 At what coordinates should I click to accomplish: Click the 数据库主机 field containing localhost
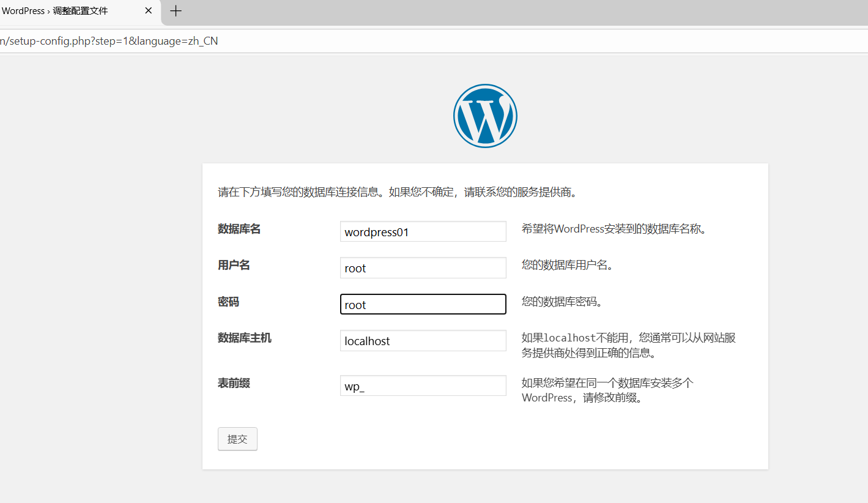(423, 340)
